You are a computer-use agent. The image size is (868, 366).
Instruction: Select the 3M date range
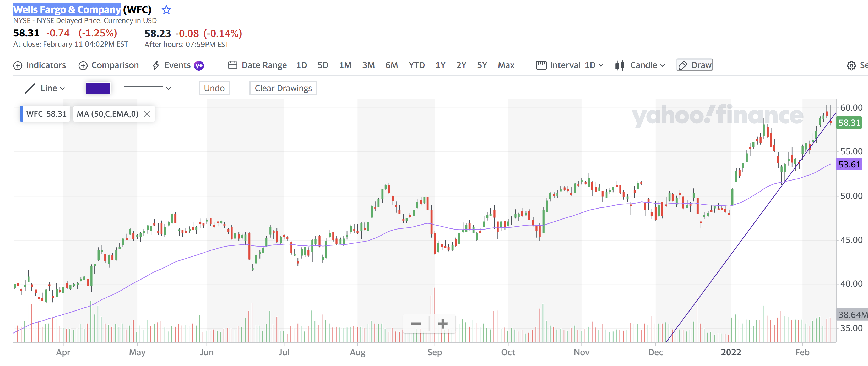368,65
